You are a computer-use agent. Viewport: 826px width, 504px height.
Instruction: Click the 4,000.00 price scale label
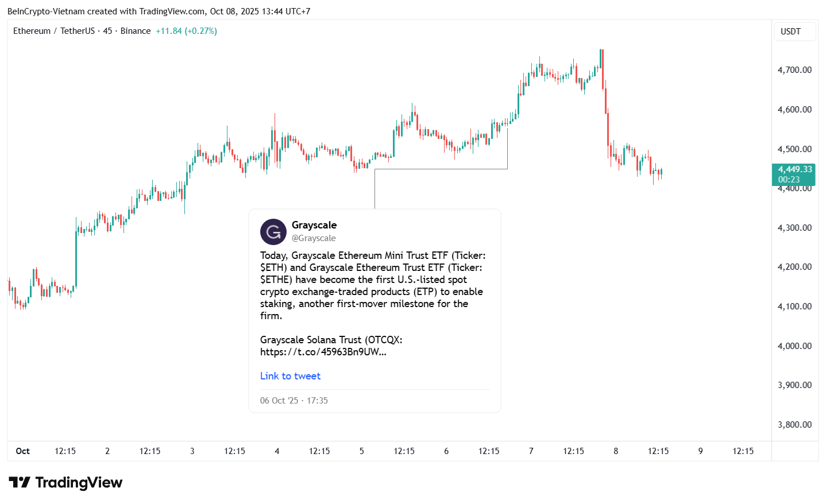[794, 346]
